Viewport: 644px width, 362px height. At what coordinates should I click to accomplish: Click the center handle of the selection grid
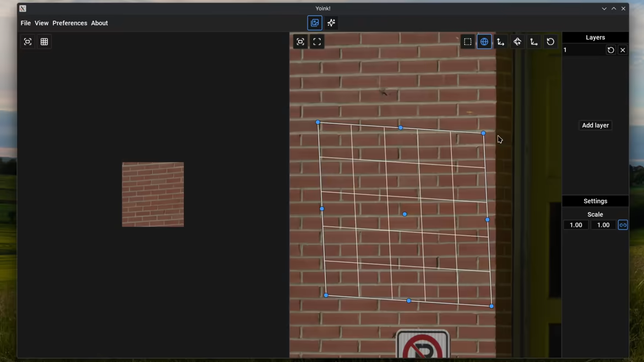pos(405,214)
